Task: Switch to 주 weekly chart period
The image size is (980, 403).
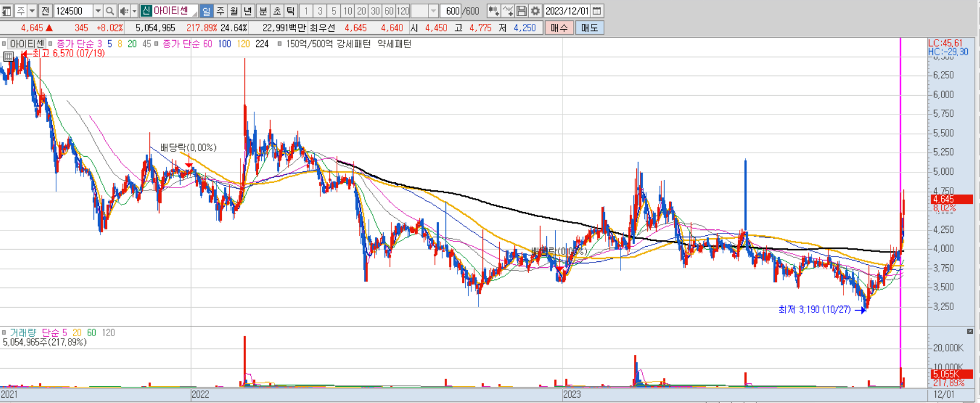Action: pyautogui.click(x=221, y=10)
